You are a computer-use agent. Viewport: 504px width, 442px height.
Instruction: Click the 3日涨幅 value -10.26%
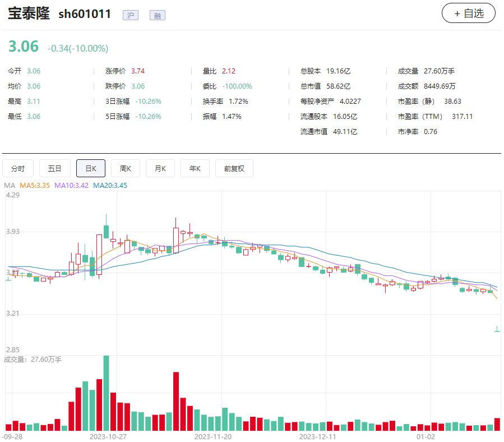148,102
